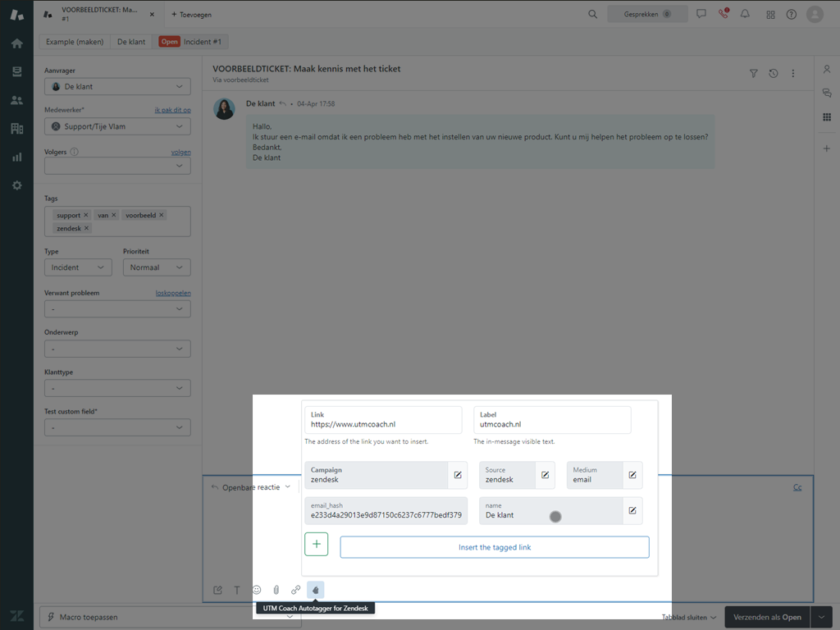
Task: Switch to the 'De klant' tab
Action: pyautogui.click(x=131, y=42)
